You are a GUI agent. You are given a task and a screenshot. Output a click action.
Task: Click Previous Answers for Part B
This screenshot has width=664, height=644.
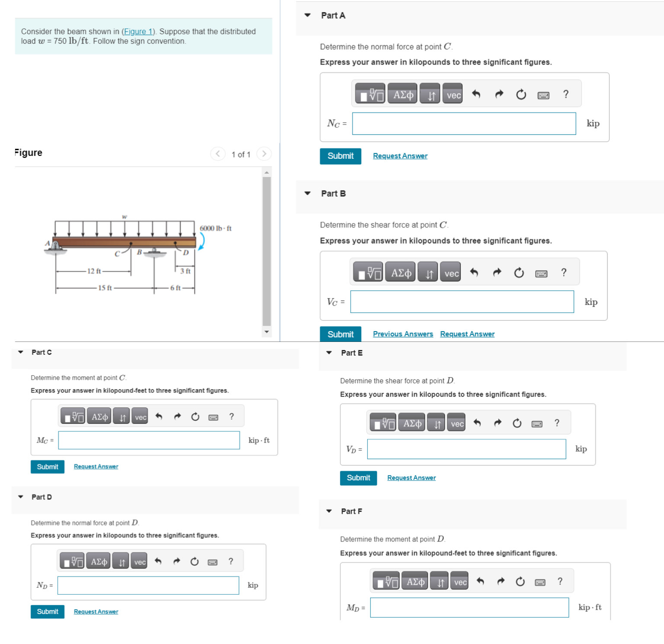pyautogui.click(x=403, y=334)
